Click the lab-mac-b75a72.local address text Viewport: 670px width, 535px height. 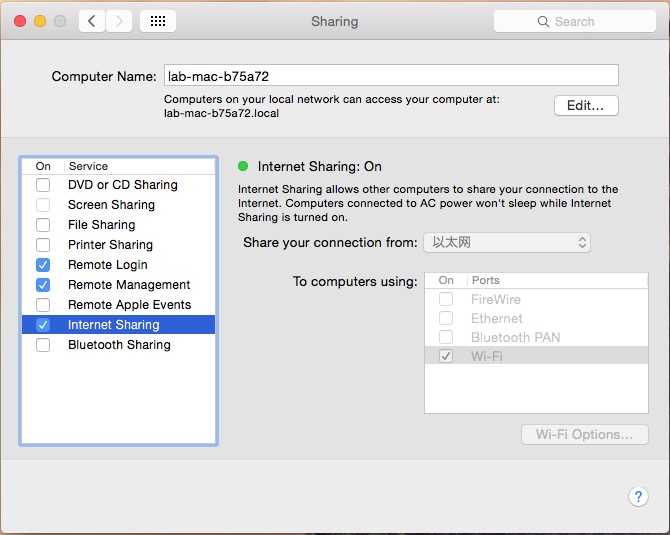coord(221,113)
